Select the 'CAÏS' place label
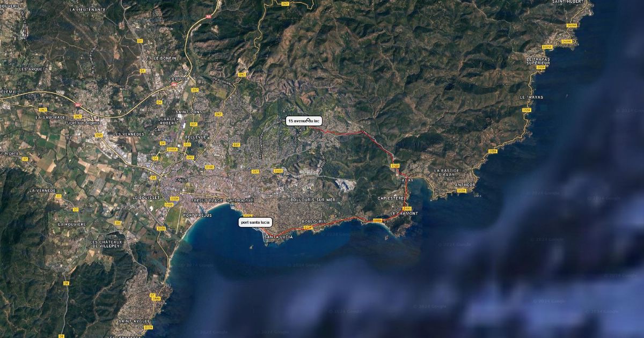Image resolution: width=644 pixels, height=338 pixels. coord(159,129)
